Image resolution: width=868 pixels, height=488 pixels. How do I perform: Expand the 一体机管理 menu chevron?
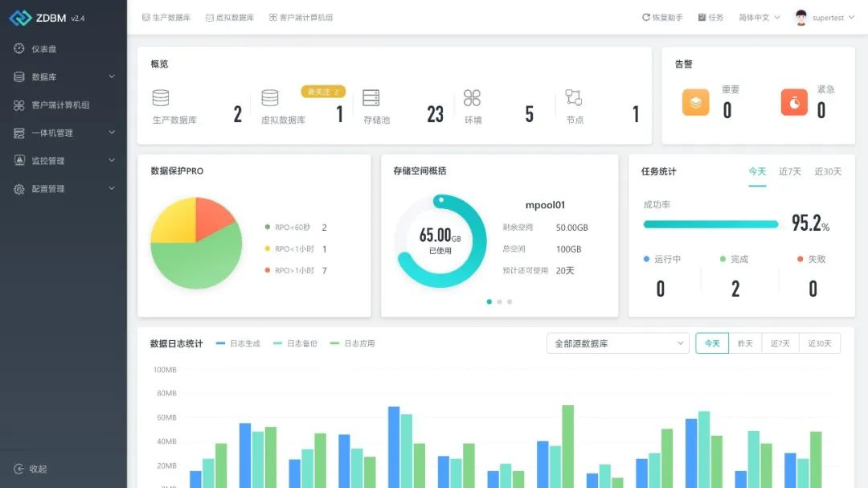112,133
